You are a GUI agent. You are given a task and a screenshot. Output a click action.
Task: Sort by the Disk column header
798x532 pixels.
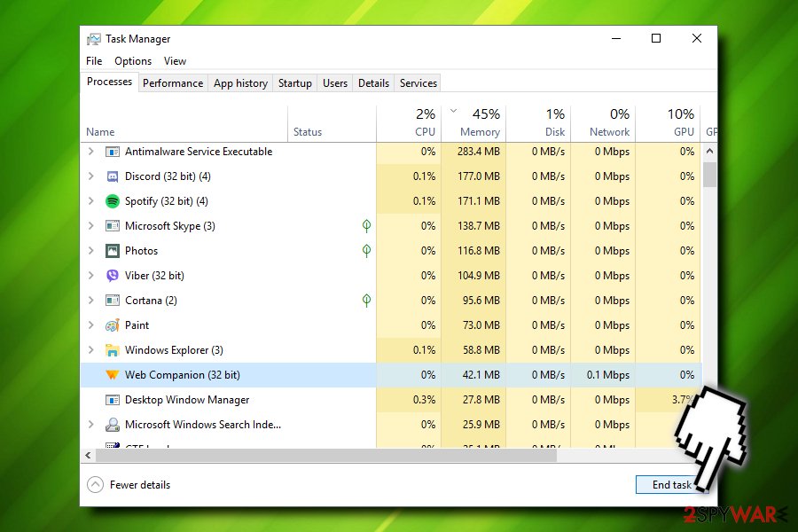[538, 123]
